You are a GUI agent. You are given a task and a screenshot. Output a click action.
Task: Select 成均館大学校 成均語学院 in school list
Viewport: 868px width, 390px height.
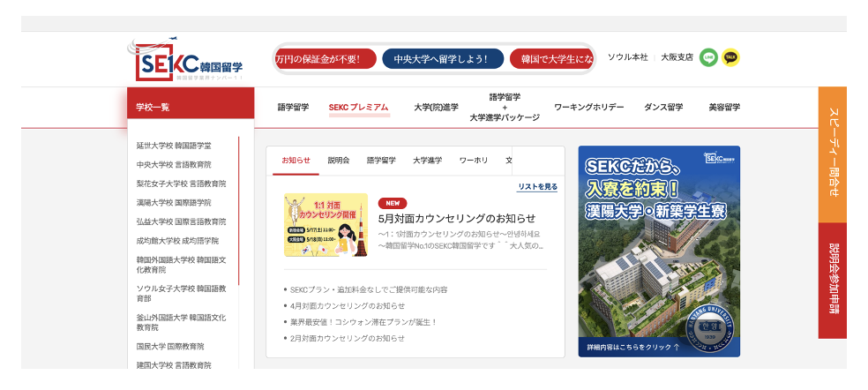click(x=177, y=241)
